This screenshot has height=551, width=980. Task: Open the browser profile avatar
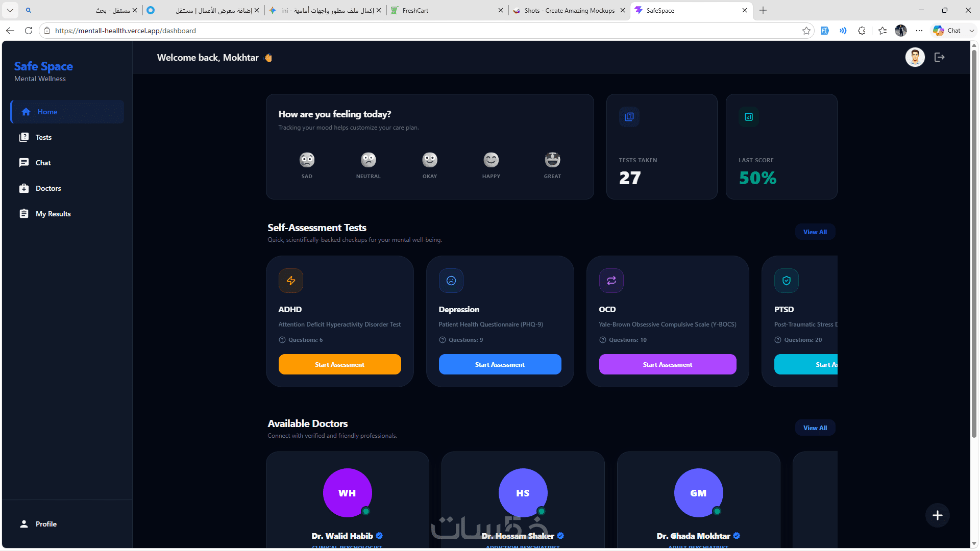[901, 31]
